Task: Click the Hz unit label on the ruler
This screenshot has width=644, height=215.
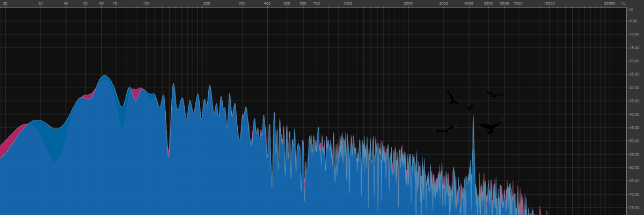Action: [x=624, y=3]
